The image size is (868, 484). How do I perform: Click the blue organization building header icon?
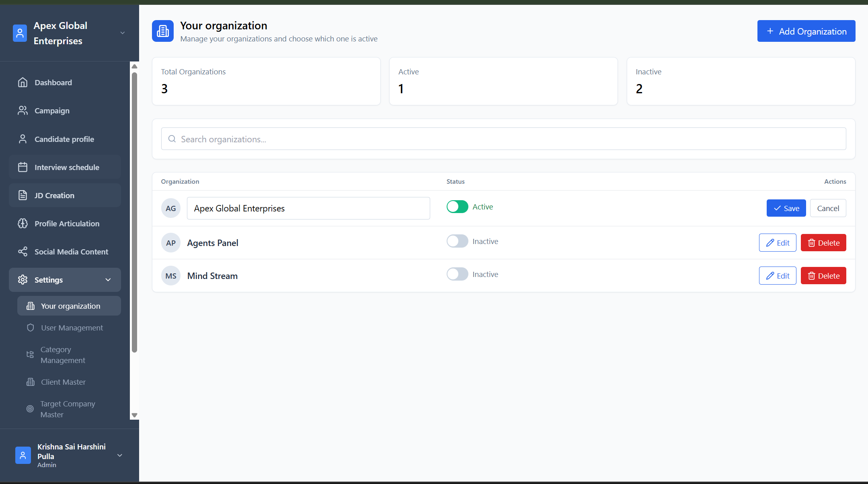click(x=163, y=31)
